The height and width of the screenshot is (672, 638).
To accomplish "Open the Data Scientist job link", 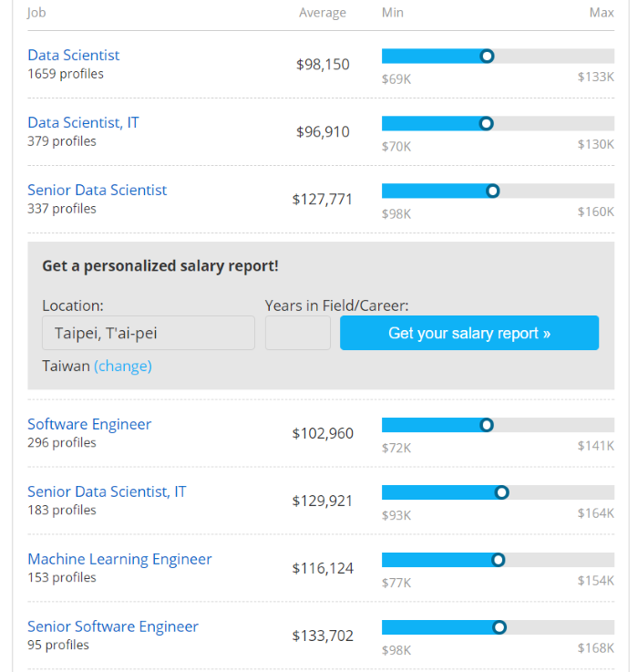I will [x=73, y=56].
